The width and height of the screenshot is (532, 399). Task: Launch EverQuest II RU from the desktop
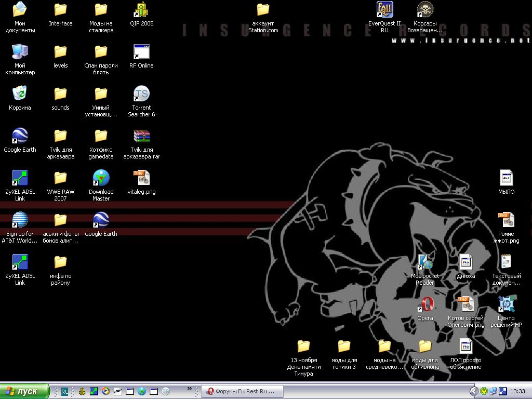coord(384,10)
